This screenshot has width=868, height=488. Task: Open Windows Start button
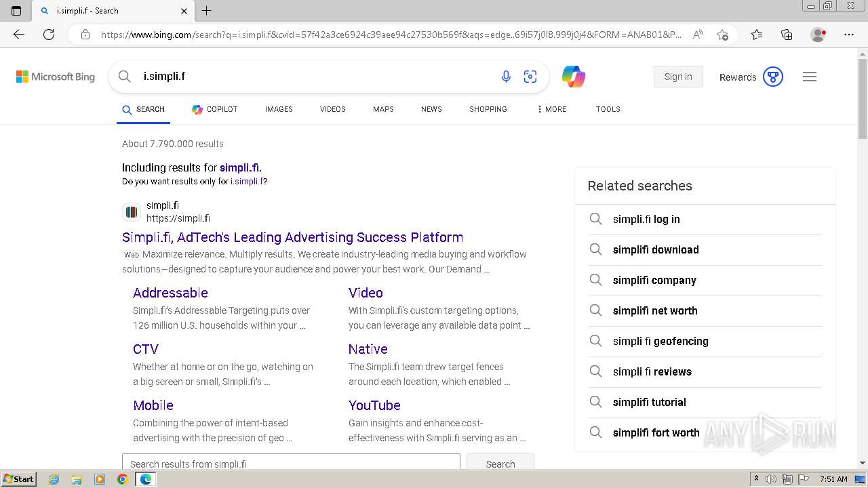19,479
